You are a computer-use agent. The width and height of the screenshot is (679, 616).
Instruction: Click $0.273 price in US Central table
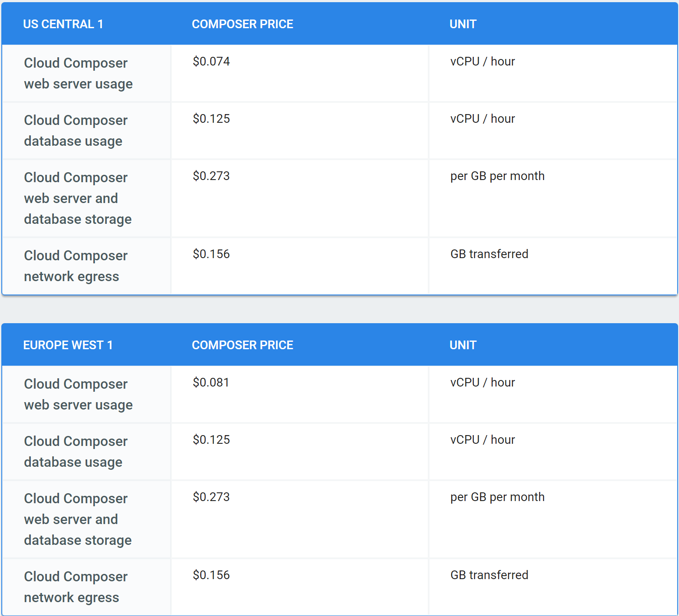coord(211,176)
